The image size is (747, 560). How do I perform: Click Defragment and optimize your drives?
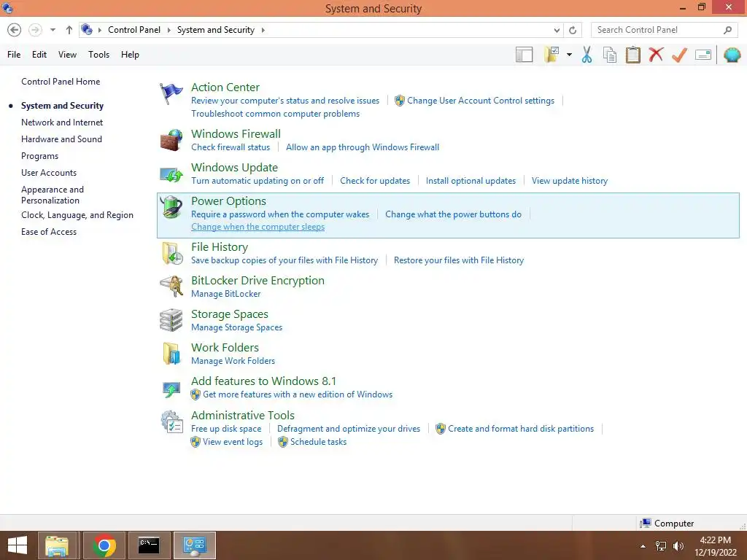349,429
